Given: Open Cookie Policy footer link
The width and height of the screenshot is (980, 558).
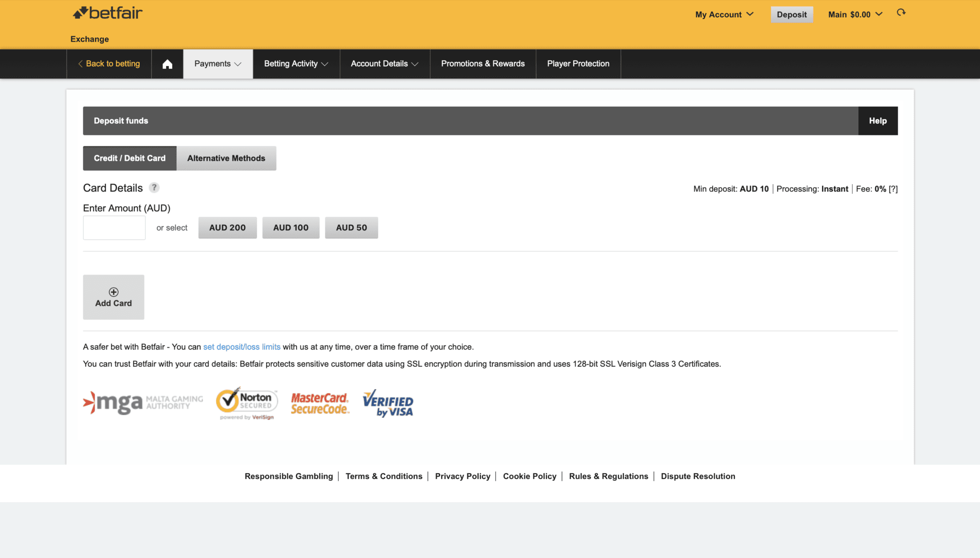Looking at the screenshot, I should (530, 476).
